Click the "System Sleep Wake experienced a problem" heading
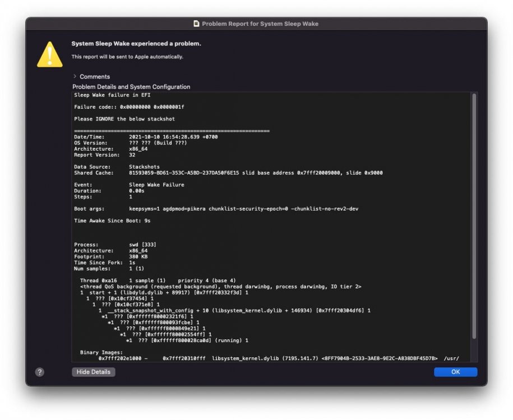Screen dimensions: 513x420 tap(136, 44)
